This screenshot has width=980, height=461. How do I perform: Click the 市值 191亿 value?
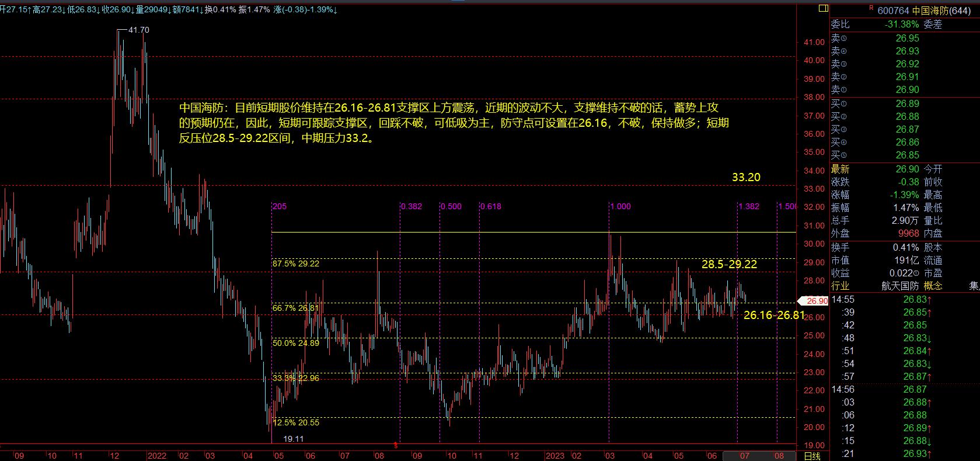(907, 260)
